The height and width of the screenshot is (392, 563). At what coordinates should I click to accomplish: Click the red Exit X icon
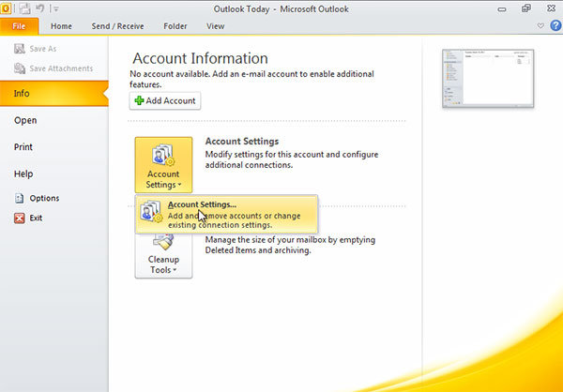pyautogui.click(x=20, y=218)
